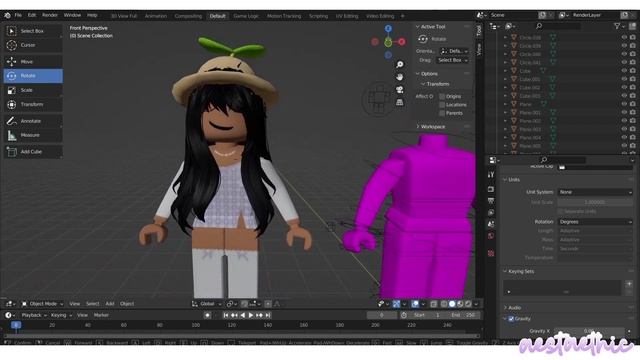This screenshot has height=360, width=640.
Task: Uncheck the Gravity checkbox
Action: pos(511,319)
